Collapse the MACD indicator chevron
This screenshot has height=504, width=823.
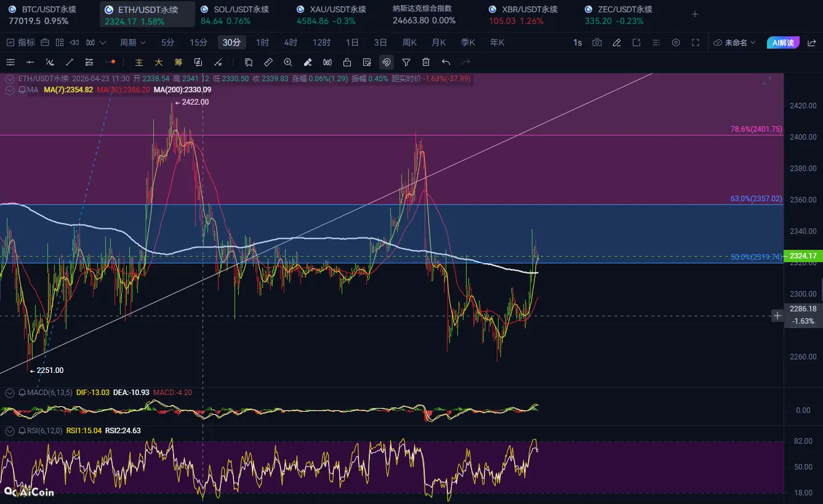click(x=10, y=392)
